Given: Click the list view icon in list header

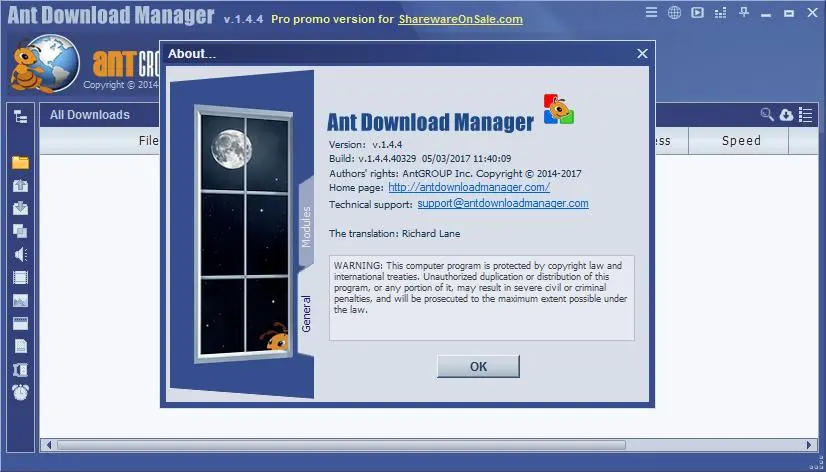Looking at the screenshot, I should [805, 114].
